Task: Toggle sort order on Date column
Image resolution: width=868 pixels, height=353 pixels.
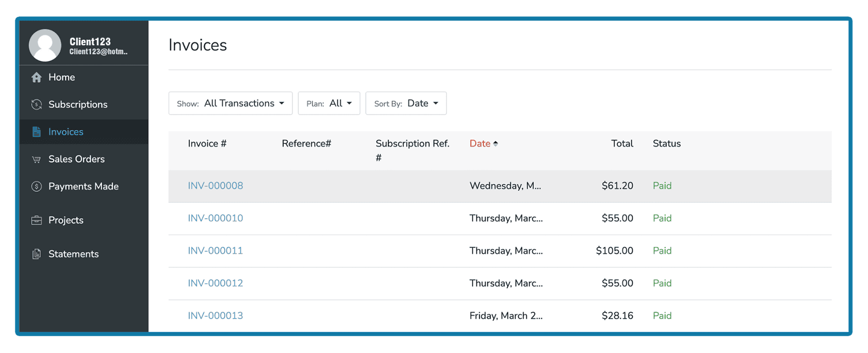Action: pos(483,144)
